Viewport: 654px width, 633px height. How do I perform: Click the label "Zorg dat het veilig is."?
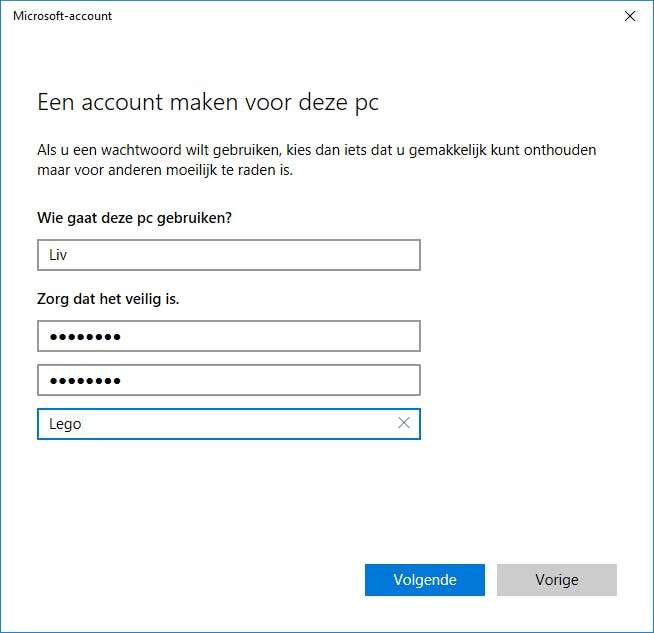point(108,298)
